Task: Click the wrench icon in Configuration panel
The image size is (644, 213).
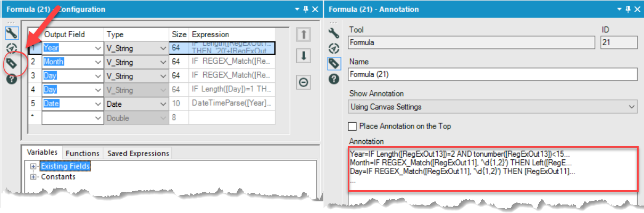Action: [x=12, y=33]
